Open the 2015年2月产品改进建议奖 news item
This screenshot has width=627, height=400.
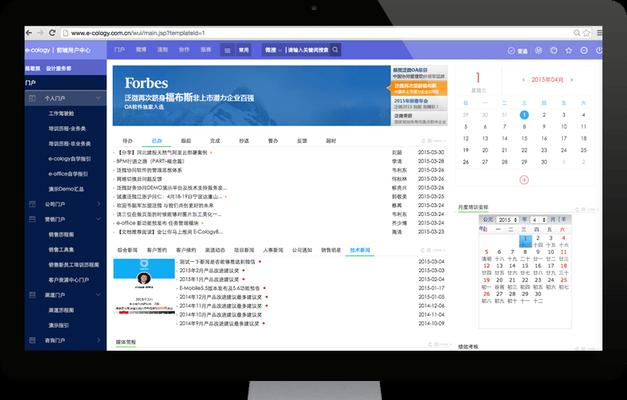coord(209,270)
